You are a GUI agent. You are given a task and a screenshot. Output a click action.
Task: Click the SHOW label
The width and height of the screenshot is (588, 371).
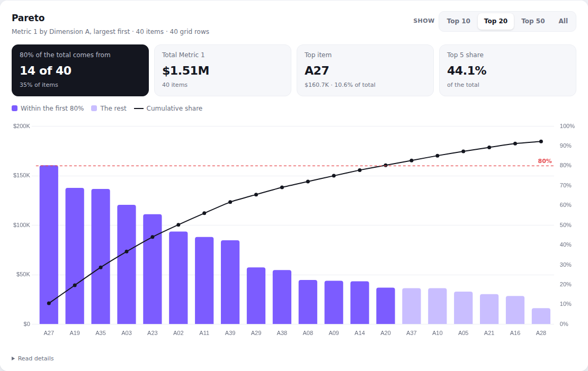(x=424, y=21)
